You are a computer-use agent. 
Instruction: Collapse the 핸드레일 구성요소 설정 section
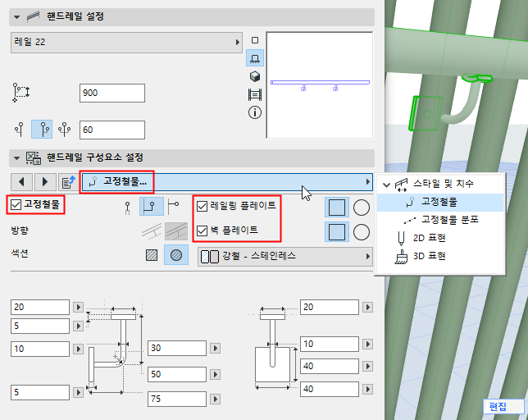click(x=16, y=158)
